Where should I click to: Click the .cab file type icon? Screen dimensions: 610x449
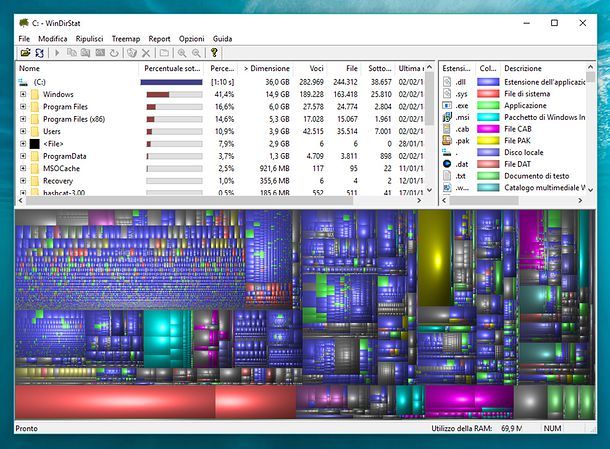(x=447, y=129)
